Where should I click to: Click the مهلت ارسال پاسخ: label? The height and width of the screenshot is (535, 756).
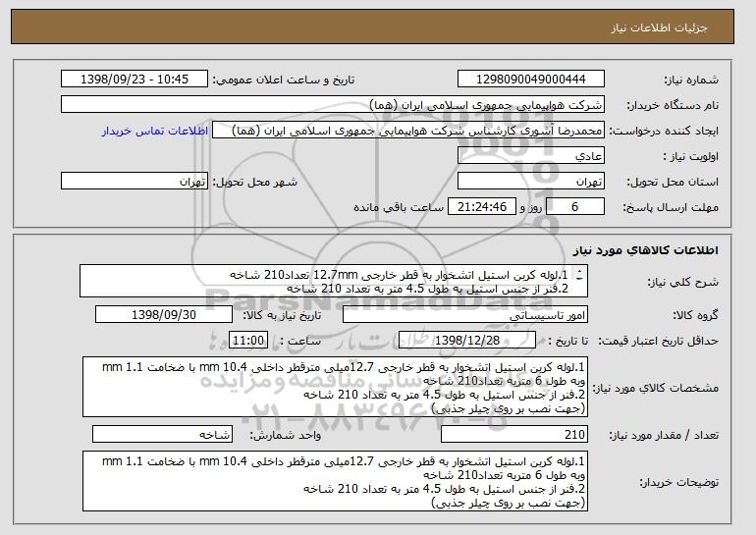(671, 207)
